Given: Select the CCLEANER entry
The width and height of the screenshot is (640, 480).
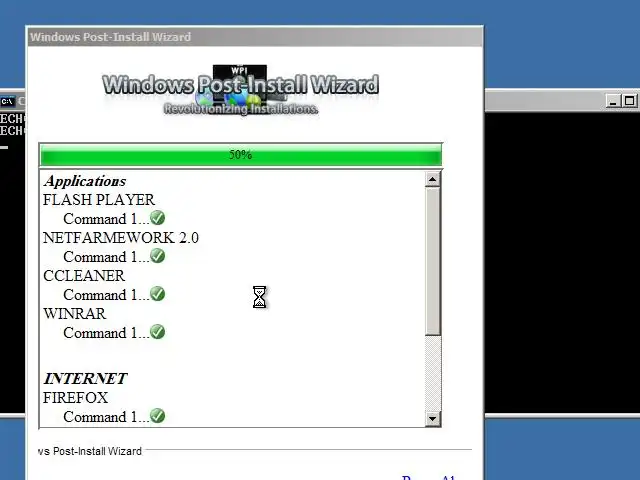Looking at the screenshot, I should 84,276.
